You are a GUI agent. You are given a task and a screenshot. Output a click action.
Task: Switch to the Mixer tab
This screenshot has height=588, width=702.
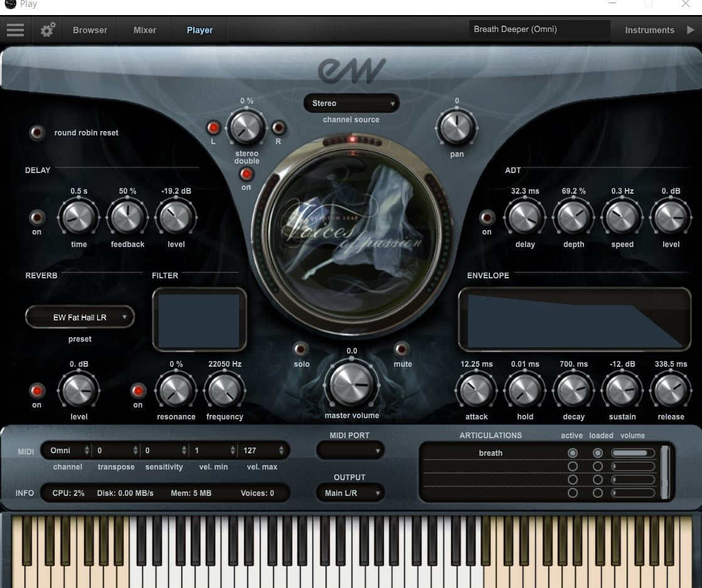[145, 30]
